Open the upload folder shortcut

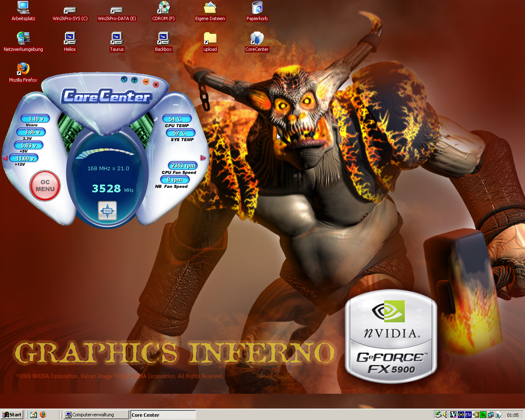[x=210, y=42]
